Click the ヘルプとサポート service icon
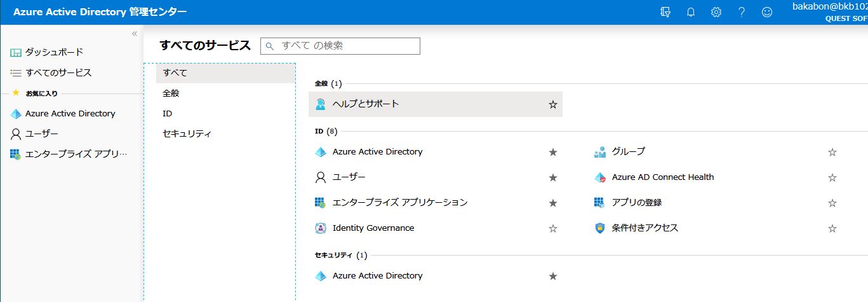 (x=321, y=104)
